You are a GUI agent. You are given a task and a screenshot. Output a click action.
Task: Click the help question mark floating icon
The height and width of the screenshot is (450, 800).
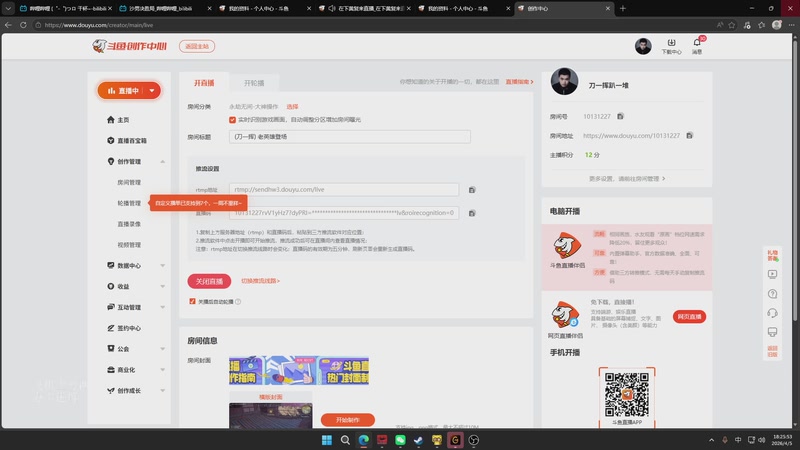(772, 293)
